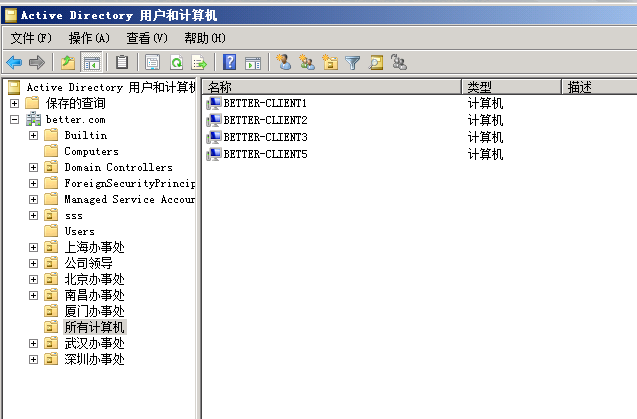The image size is (637, 419).
Task: Go back with the blue arrow
Action: pos(14,63)
